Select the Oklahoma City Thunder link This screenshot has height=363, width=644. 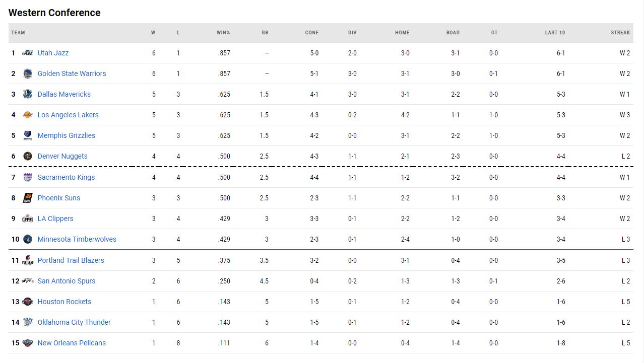coord(74,322)
